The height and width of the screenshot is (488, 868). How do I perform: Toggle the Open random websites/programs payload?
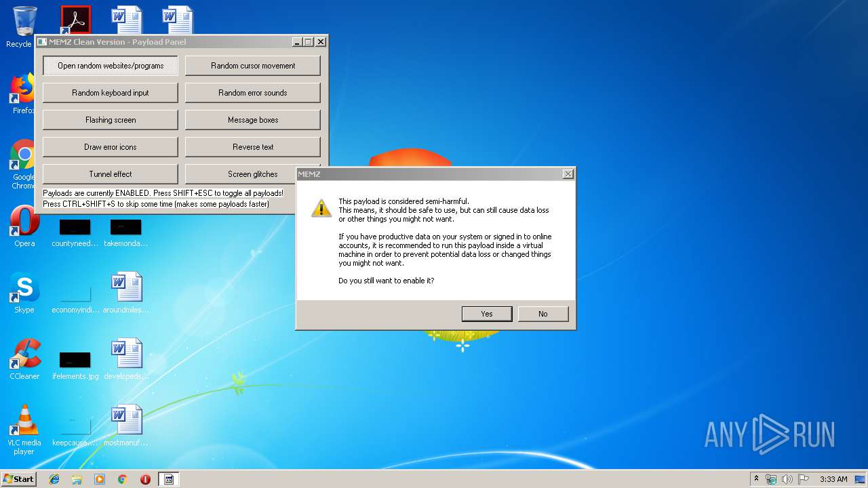coord(111,66)
